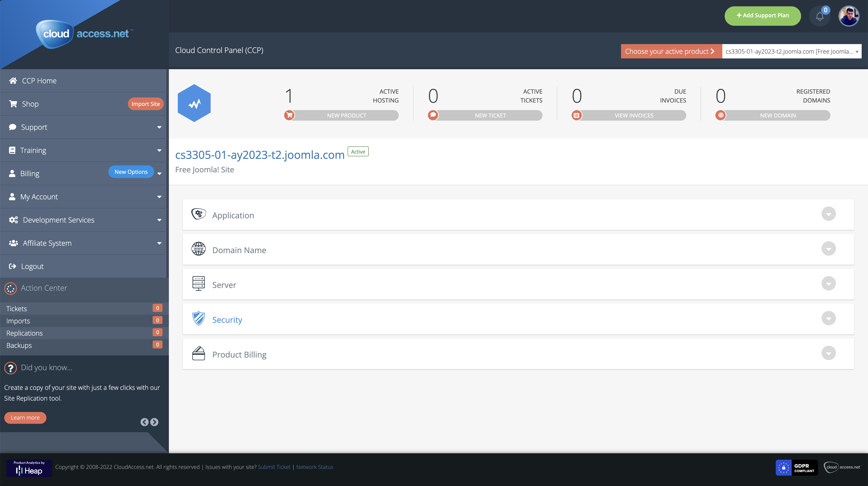
Task: Click the CCP Home house icon
Action: (x=13, y=81)
